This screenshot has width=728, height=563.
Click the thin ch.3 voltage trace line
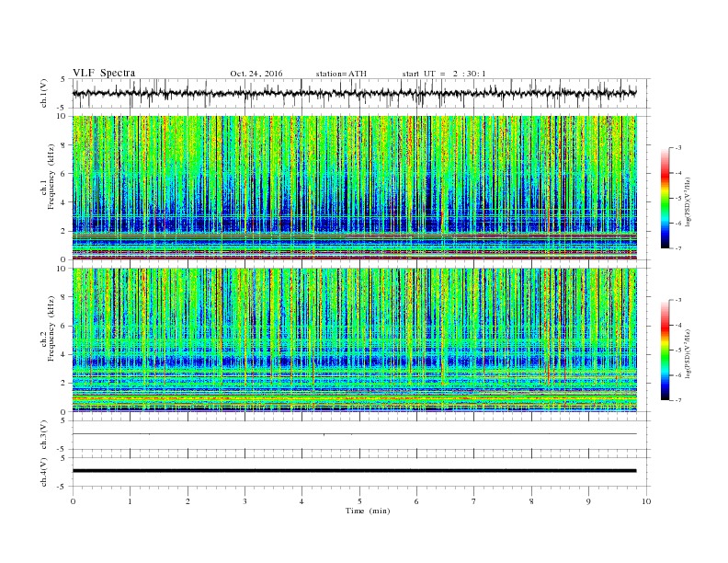click(354, 434)
